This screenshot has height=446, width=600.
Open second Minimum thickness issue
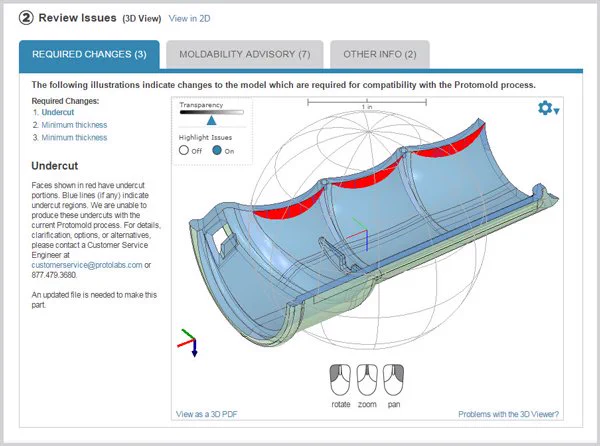pos(74,137)
